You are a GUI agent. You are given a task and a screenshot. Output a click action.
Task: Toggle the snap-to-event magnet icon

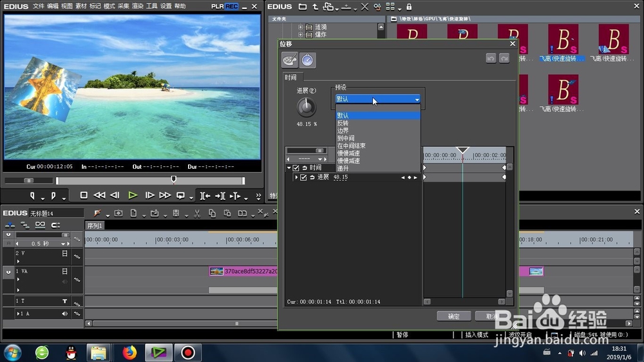pyautogui.click(x=55, y=225)
